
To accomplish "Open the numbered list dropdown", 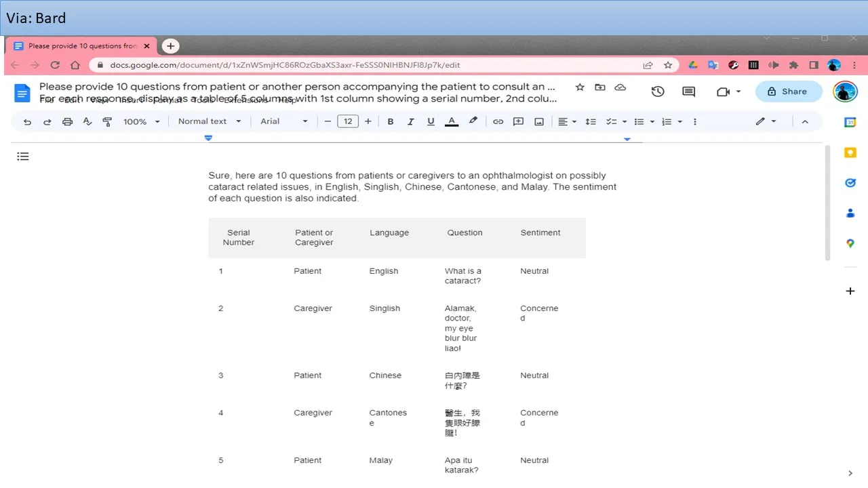I will (671, 121).
